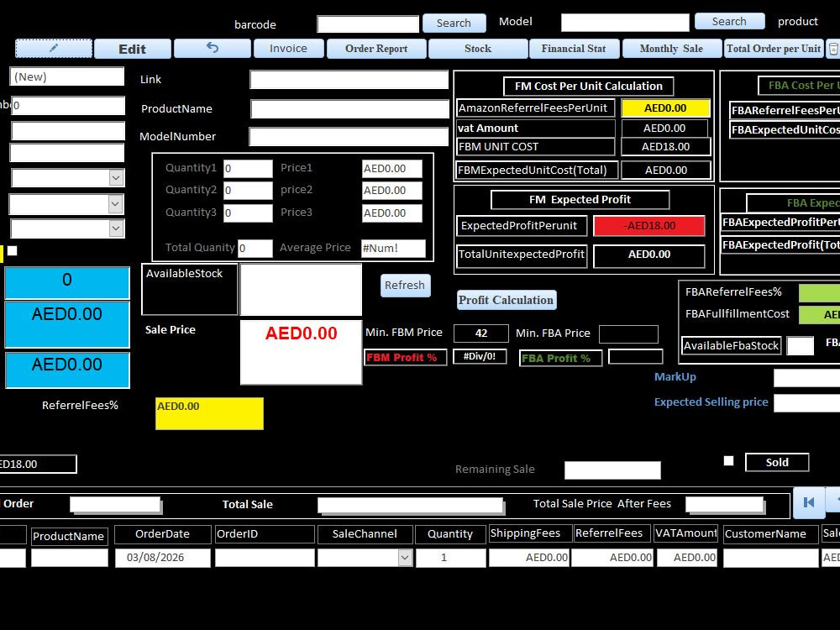The width and height of the screenshot is (840, 630).
Task: Select the Quantity1 field
Action: (248, 169)
